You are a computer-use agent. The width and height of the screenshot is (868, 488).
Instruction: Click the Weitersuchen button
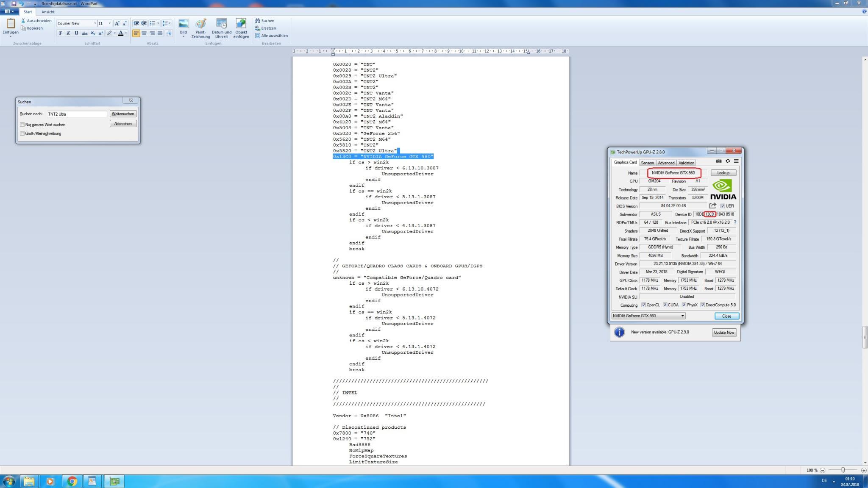click(x=123, y=114)
